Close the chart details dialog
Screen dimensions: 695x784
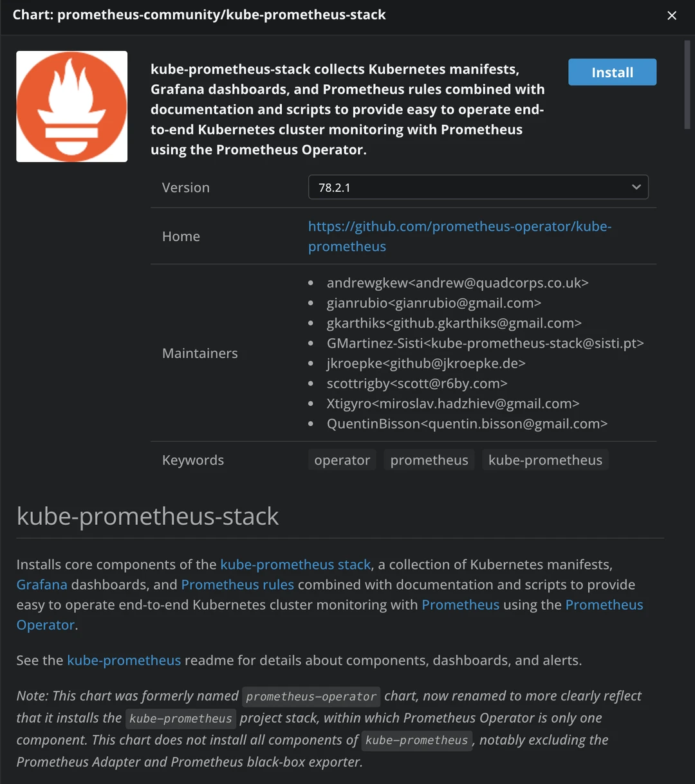[672, 15]
